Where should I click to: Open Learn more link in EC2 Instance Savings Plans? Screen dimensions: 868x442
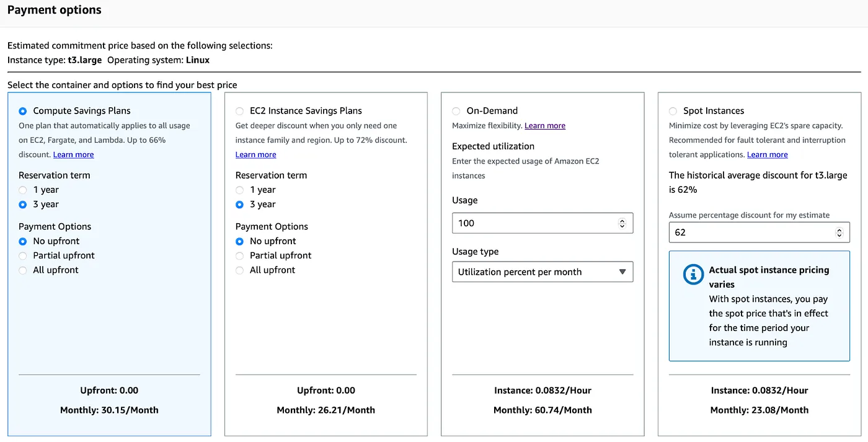coord(255,154)
